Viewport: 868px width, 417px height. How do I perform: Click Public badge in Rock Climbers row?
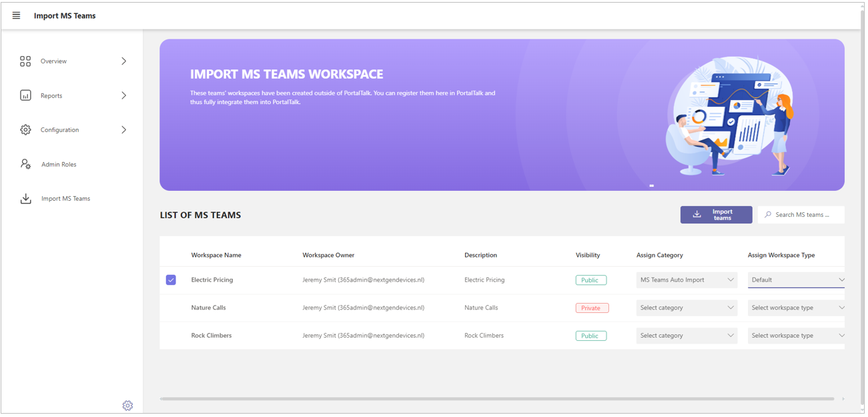tap(591, 336)
